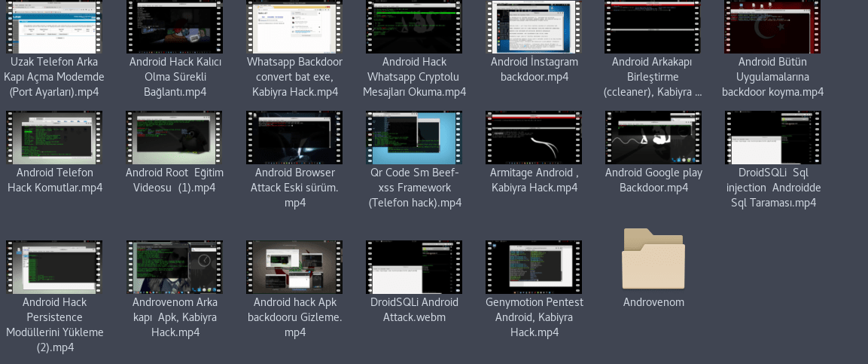
Task: Select Qr Code Sm Beef-xss Framework thumbnail
Action: (x=414, y=137)
